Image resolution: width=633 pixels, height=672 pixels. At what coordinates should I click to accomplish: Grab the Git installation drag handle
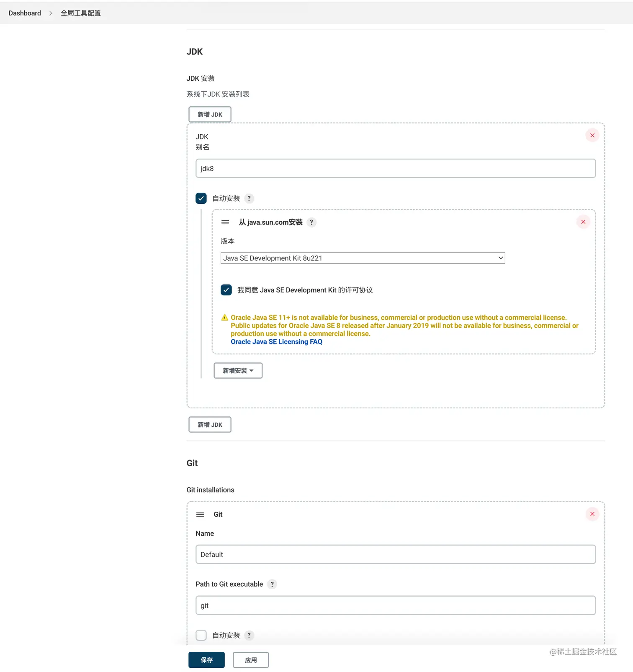pyautogui.click(x=200, y=514)
